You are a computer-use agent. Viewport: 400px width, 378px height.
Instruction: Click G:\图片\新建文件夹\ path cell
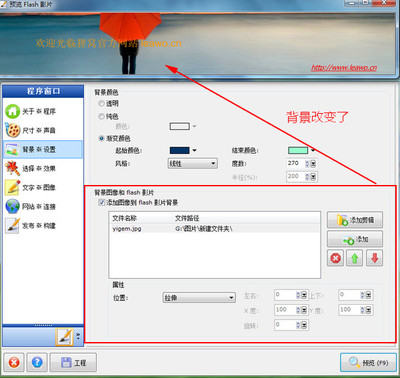click(x=204, y=229)
